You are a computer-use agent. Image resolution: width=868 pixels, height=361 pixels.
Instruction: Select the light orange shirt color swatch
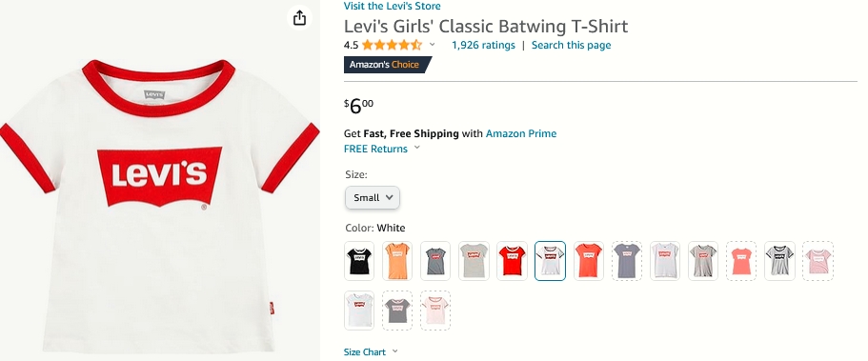pyautogui.click(x=397, y=261)
